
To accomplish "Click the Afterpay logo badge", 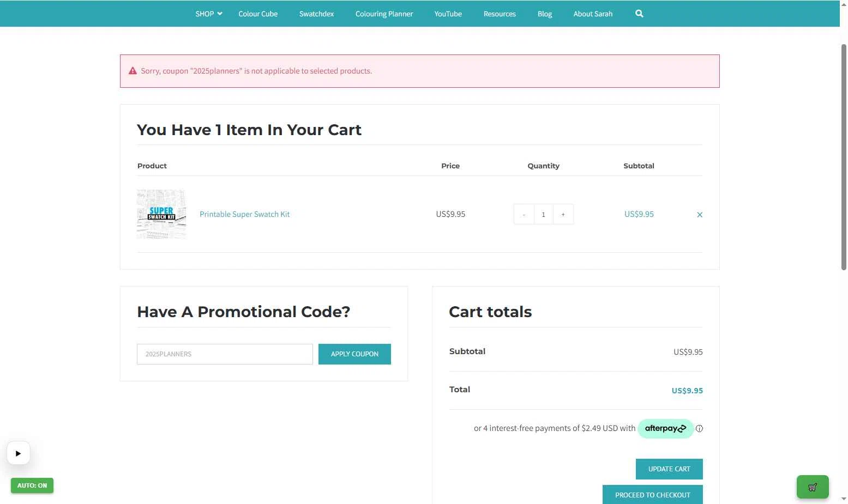I will pos(666,429).
